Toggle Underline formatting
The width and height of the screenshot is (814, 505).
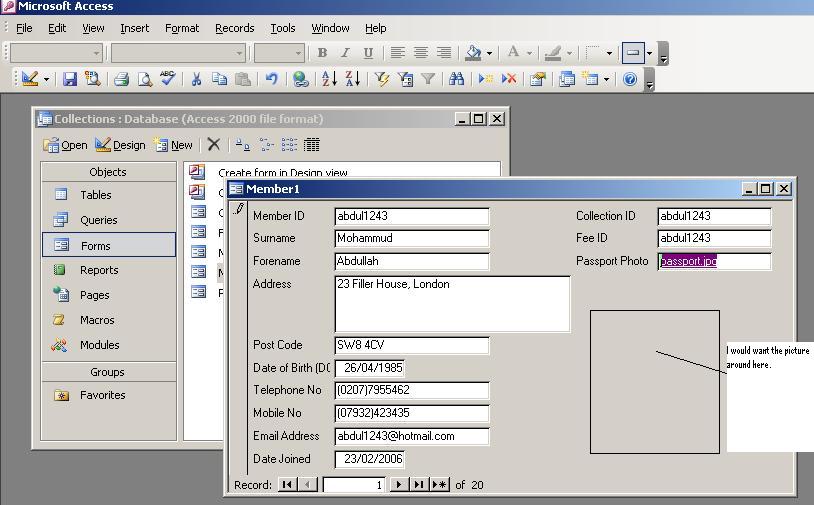(368, 52)
